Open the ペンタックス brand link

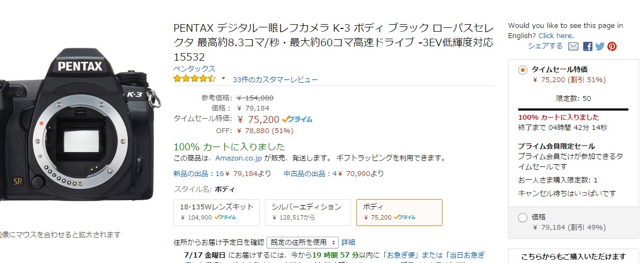click(194, 69)
